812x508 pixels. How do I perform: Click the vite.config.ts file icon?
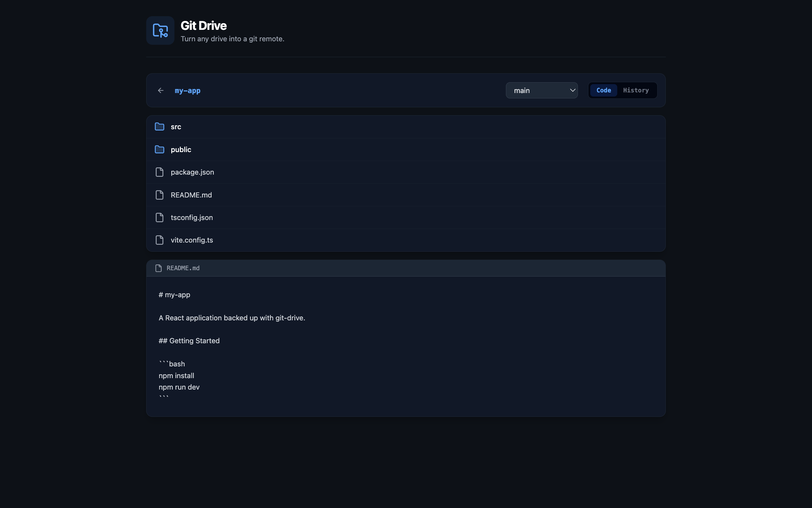point(159,240)
